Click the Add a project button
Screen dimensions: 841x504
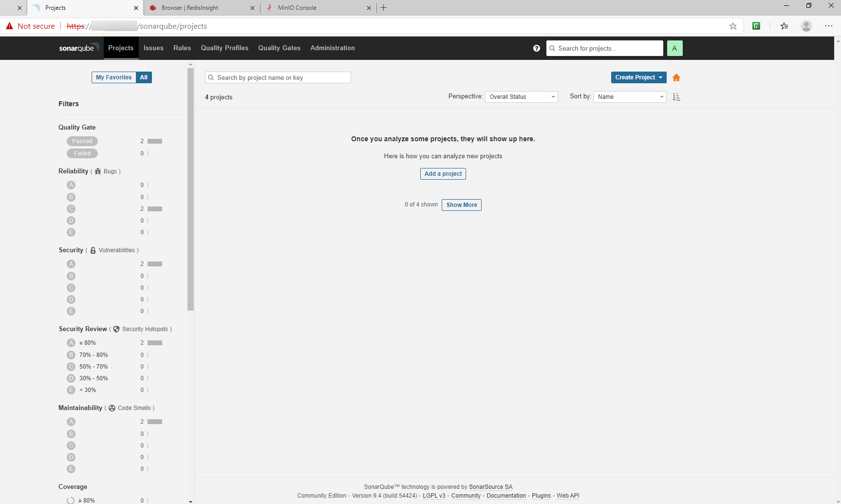click(443, 174)
